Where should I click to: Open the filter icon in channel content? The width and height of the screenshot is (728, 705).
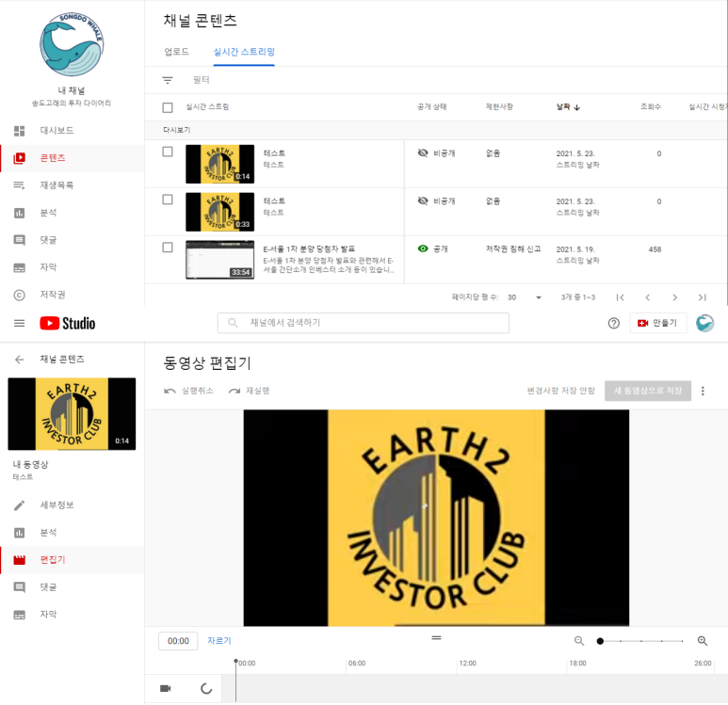point(168,80)
